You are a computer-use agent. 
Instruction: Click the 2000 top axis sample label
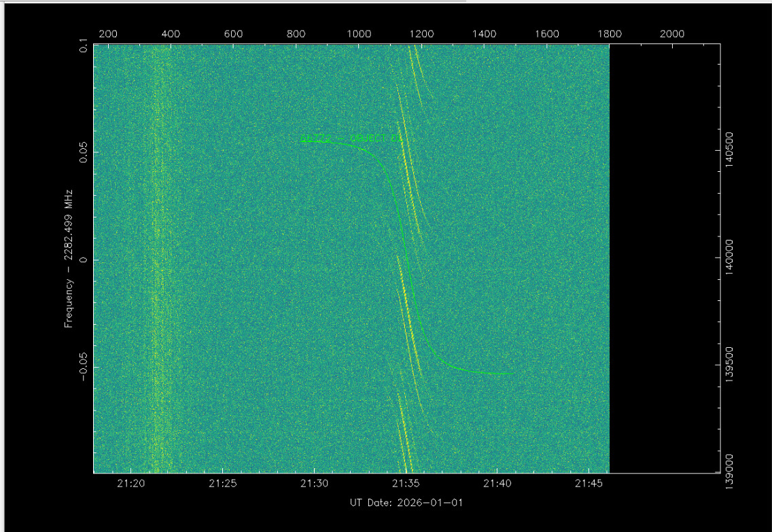click(x=672, y=35)
